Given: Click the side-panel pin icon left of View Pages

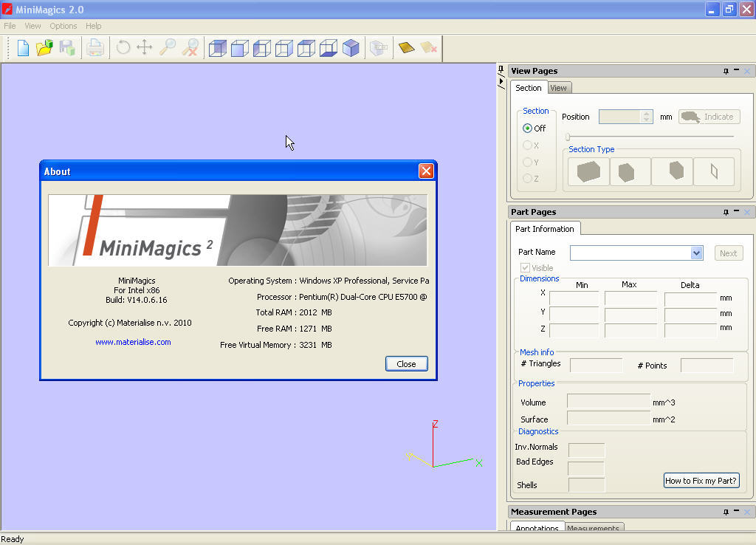Looking at the screenshot, I should 501,69.
